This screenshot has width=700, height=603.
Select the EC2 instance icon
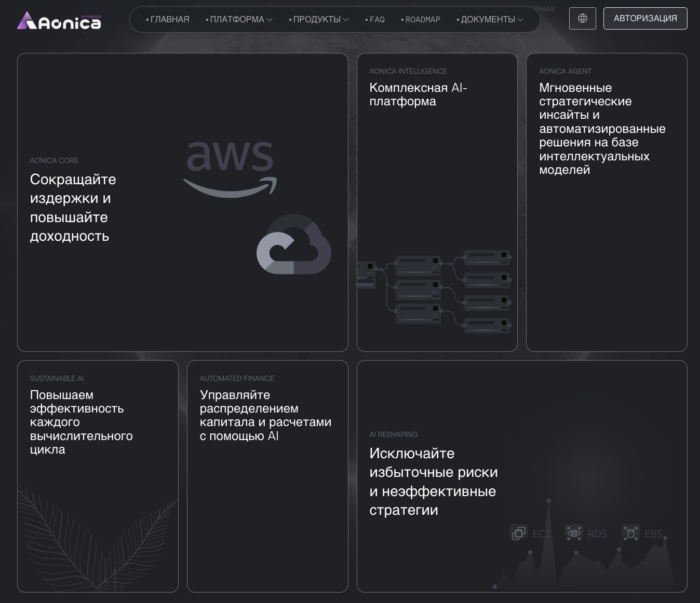[518, 533]
